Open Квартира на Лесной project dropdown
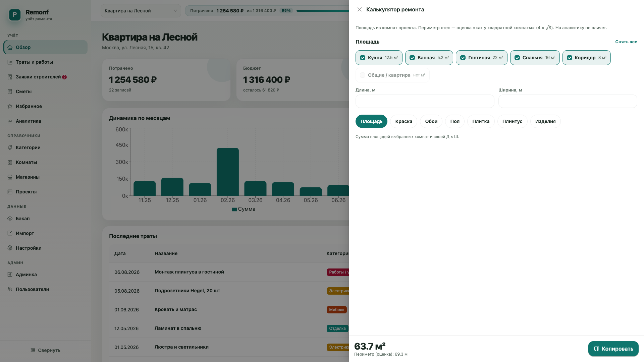The height and width of the screenshot is (362, 644). coord(141,11)
